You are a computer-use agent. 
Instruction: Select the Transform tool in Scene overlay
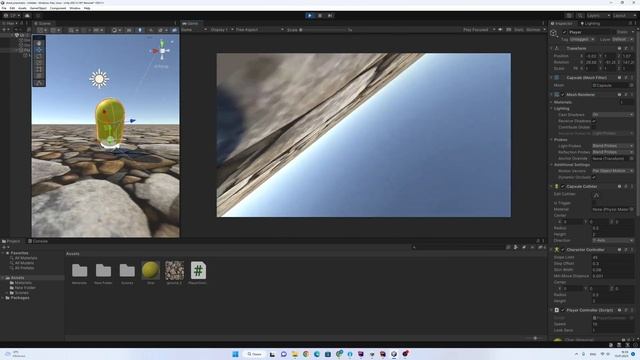tap(39, 76)
